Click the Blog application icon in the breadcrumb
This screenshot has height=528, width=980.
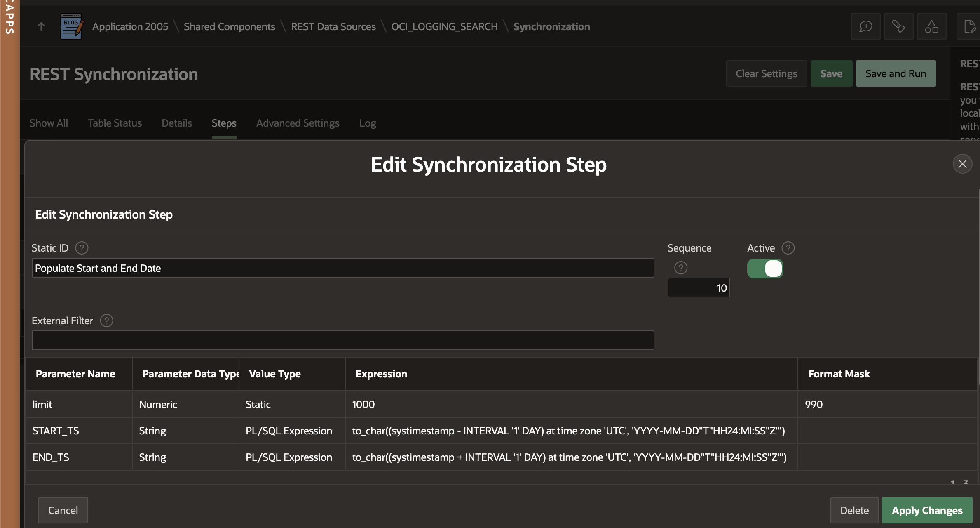click(71, 26)
